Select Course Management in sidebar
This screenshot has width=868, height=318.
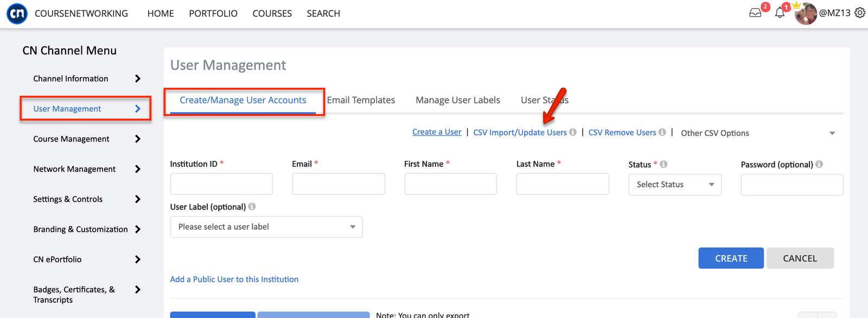71,139
